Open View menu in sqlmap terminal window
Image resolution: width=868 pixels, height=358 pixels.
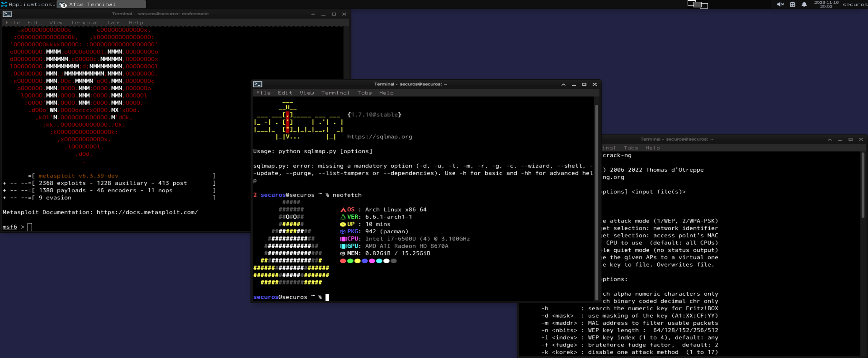pos(307,93)
